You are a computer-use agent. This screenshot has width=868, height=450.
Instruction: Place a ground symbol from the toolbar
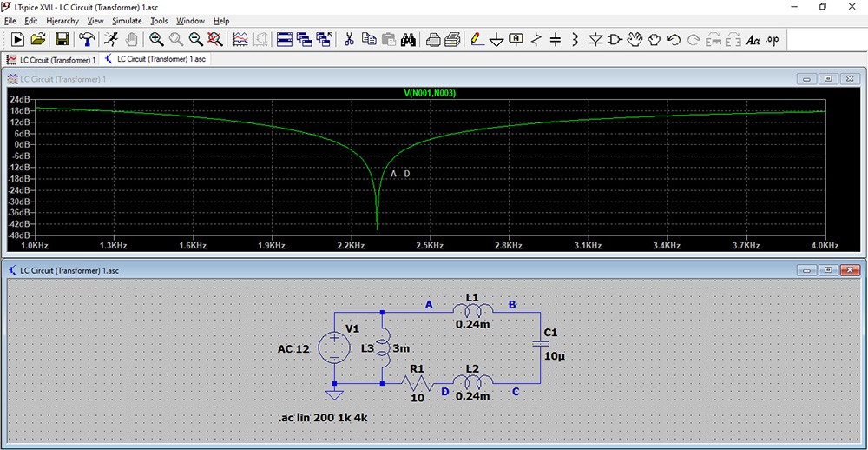[x=496, y=39]
